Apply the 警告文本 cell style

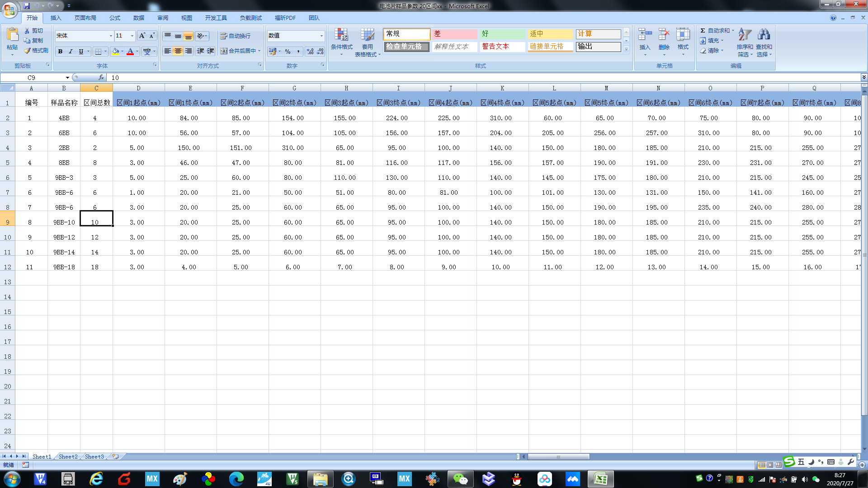pos(502,47)
